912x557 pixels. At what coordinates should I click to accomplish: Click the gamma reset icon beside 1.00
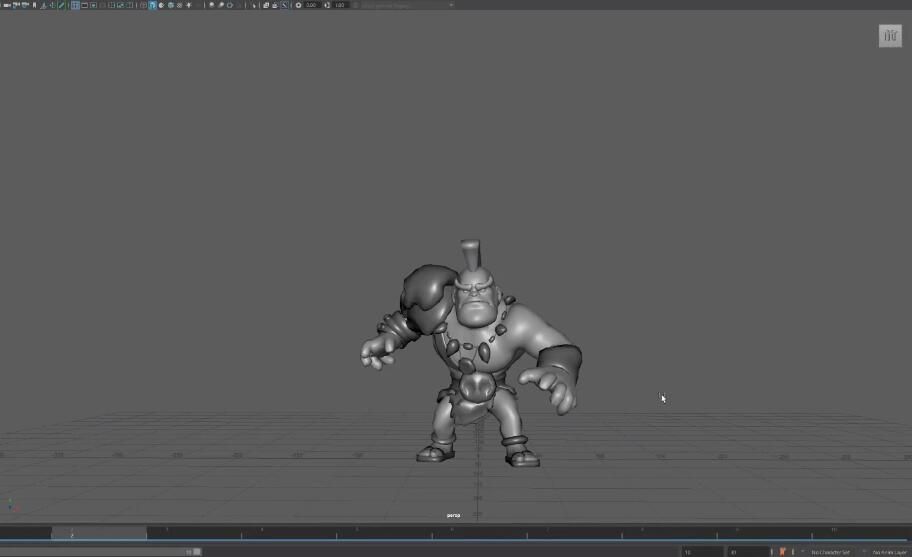(327, 5)
